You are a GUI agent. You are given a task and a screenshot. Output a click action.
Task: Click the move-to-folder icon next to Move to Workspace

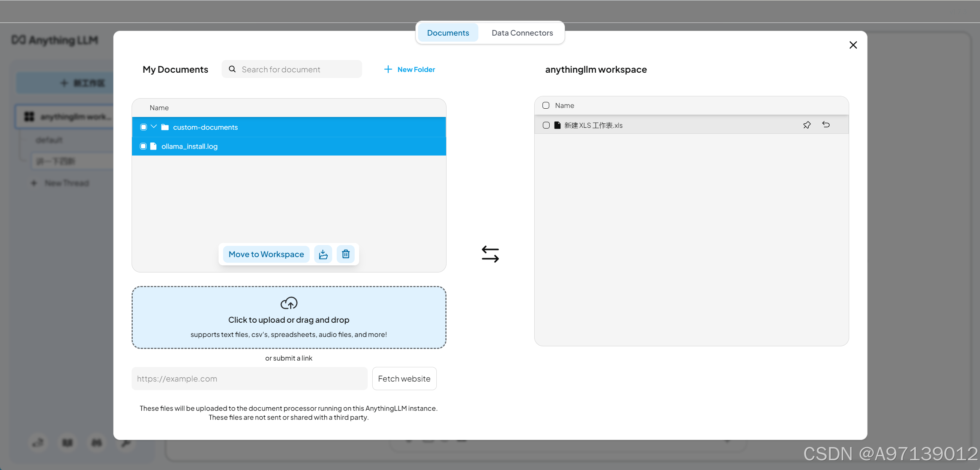pyautogui.click(x=323, y=254)
